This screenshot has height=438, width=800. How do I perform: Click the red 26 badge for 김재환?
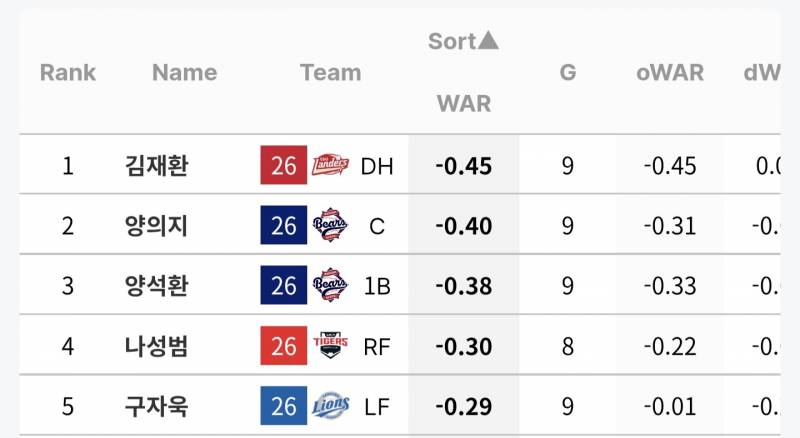click(284, 165)
